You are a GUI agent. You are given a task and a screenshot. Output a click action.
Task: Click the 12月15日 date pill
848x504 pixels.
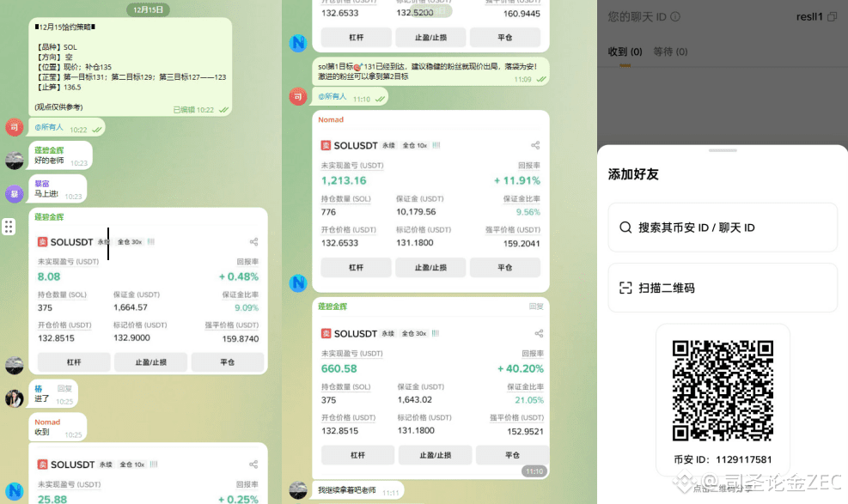point(148,9)
